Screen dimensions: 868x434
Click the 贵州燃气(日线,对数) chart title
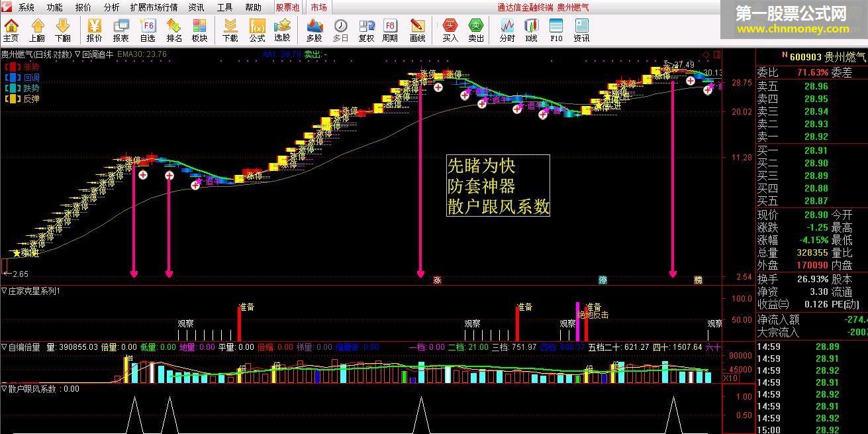(x=36, y=54)
